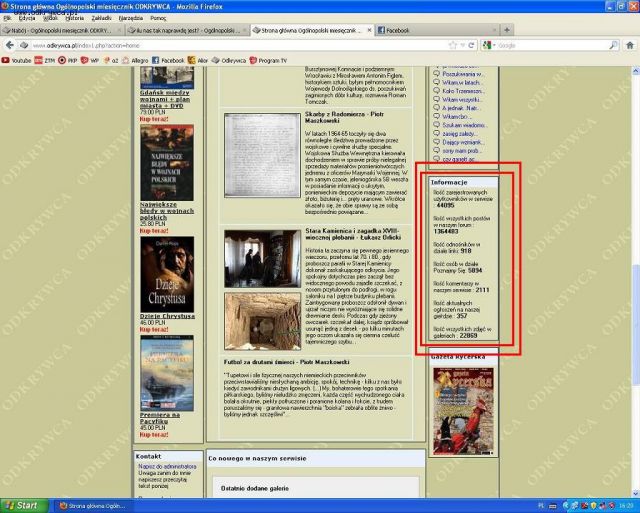Open the Facebook bookmark in bookmarks toolbar

click(x=168, y=60)
